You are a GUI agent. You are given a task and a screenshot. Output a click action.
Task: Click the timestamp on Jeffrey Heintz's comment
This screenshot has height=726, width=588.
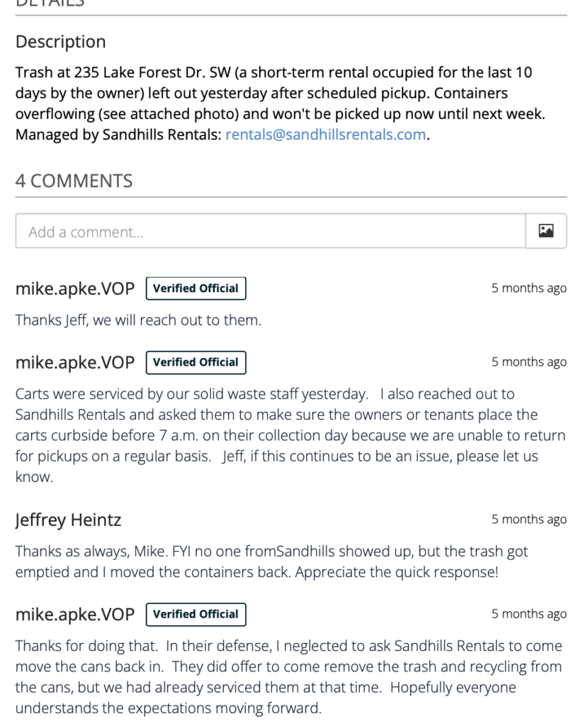528,520
